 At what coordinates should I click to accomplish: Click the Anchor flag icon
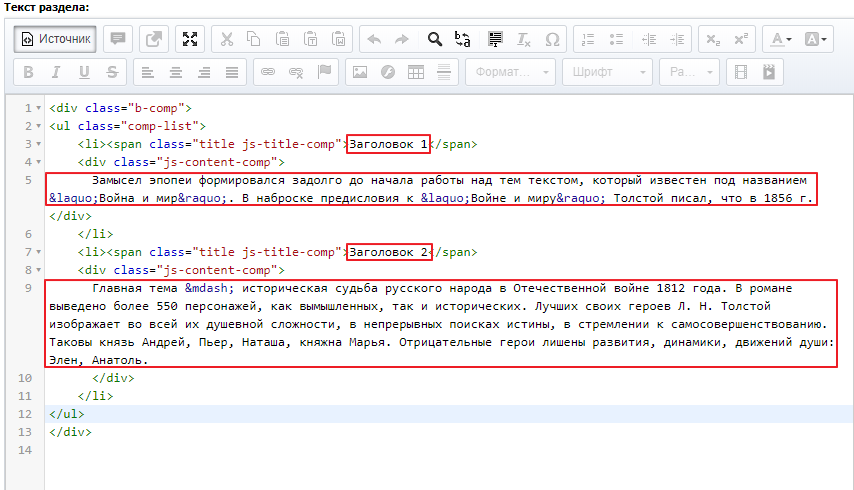pos(324,72)
